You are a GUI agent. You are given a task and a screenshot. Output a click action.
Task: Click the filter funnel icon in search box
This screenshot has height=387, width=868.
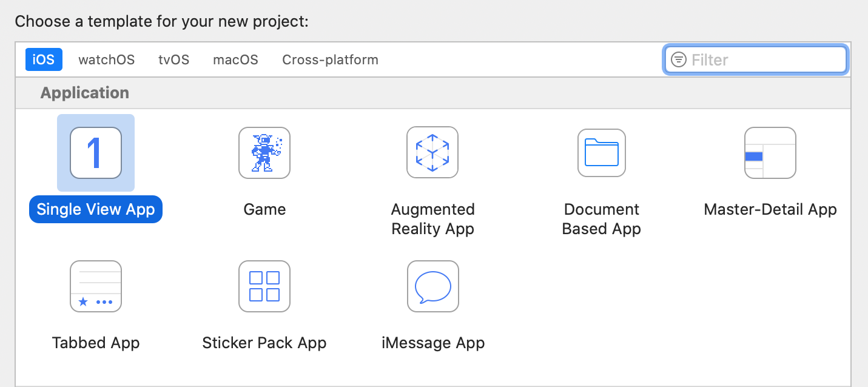[x=679, y=59]
